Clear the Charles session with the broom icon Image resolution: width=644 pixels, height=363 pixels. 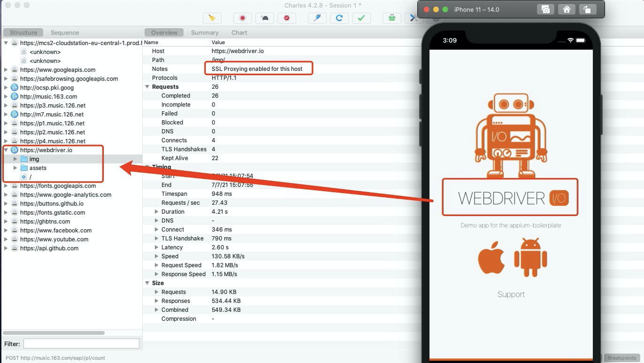212,18
